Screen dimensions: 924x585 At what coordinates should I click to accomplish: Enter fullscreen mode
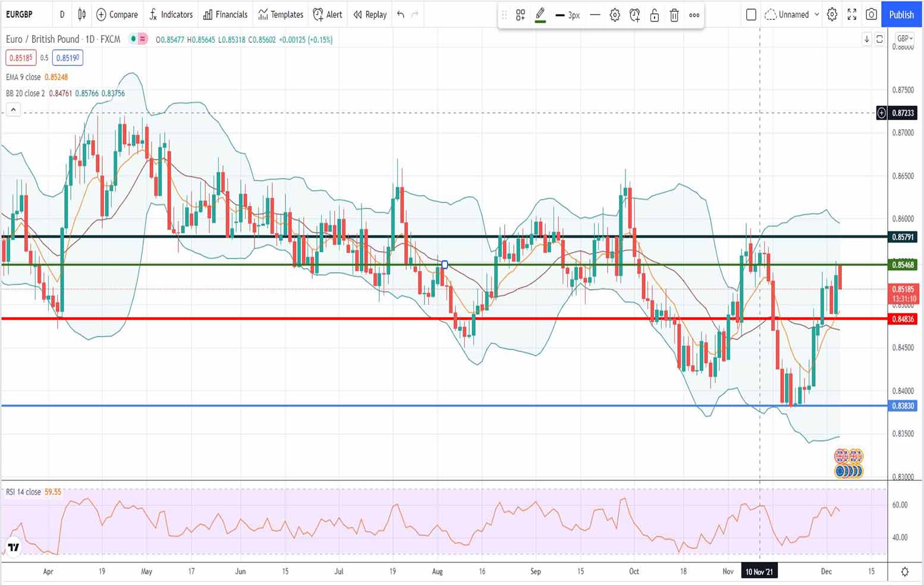pyautogui.click(x=851, y=15)
